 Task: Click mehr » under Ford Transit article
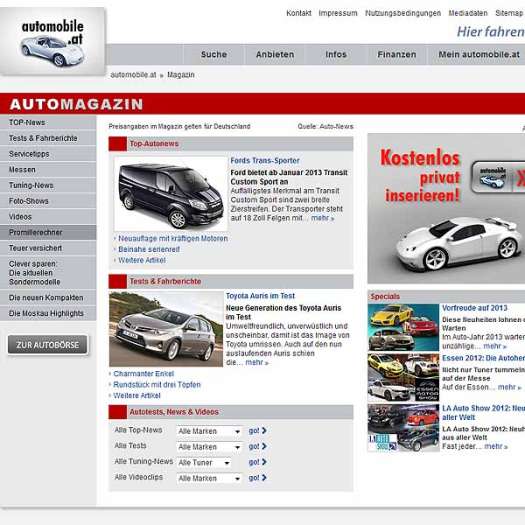pos(322,218)
